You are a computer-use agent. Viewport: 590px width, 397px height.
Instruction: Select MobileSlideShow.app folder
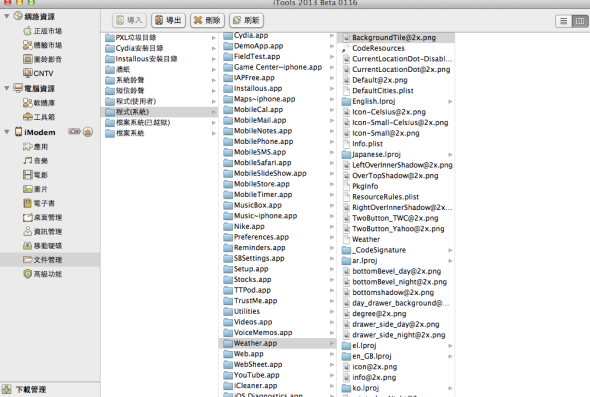coord(277,173)
